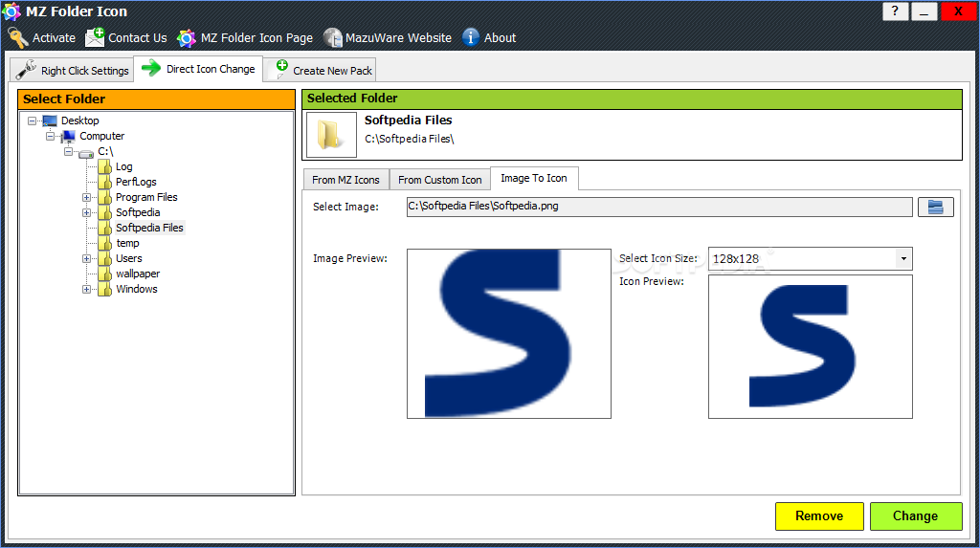Click the wallpaper folder icon

click(x=105, y=274)
